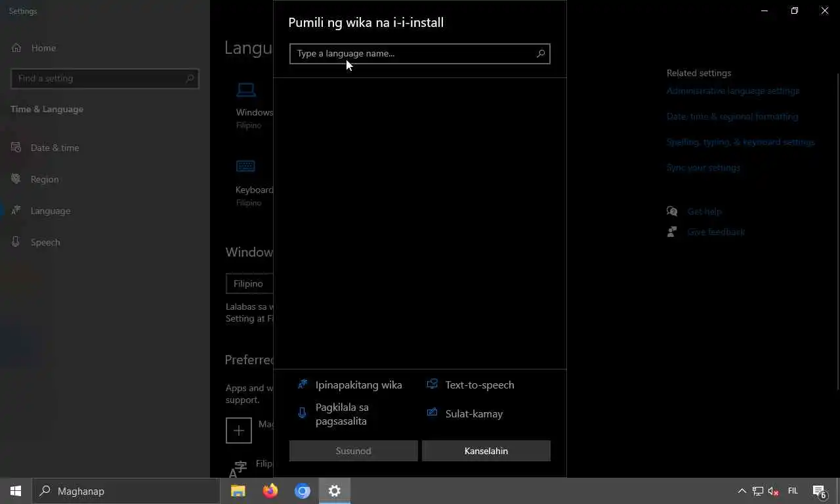Open Spelling, typing, & keyboard settings link
The image size is (840, 504).
coord(740,142)
